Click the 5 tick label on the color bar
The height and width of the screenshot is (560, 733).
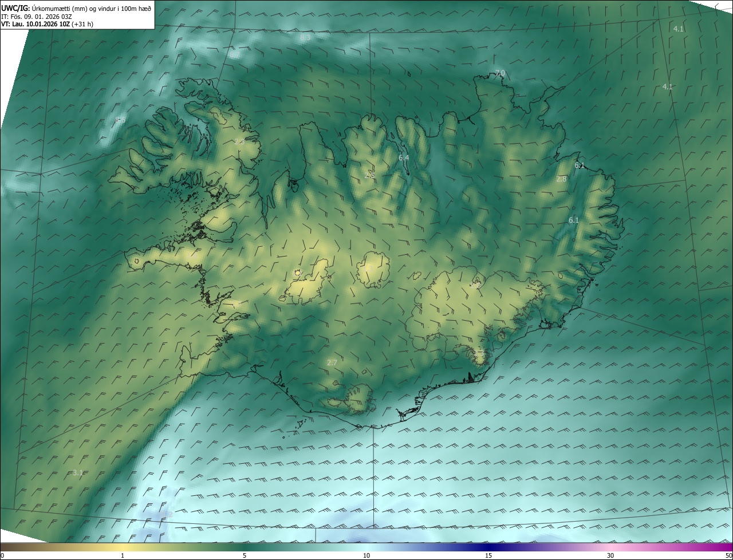245,555
